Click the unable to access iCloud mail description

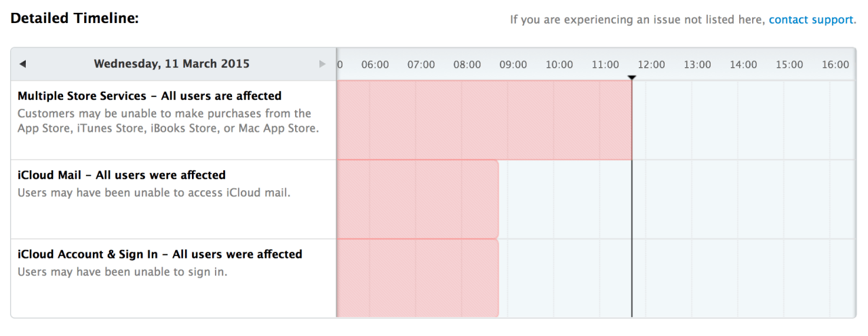(x=153, y=193)
